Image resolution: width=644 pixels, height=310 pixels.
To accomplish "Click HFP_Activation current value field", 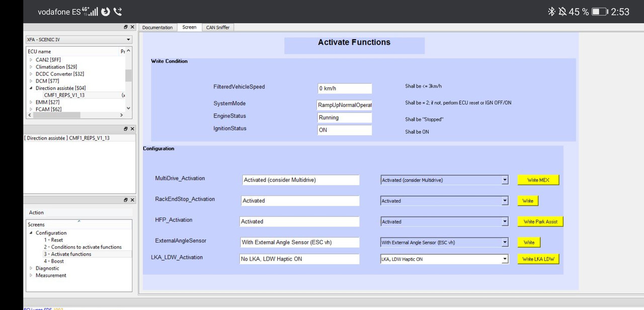I will point(300,222).
